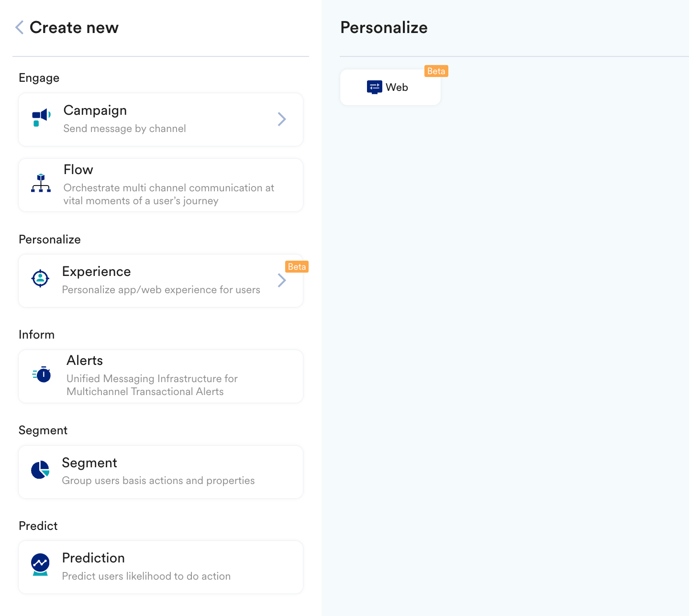
Task: Click the Flow hierarchy icon
Action: click(x=41, y=183)
